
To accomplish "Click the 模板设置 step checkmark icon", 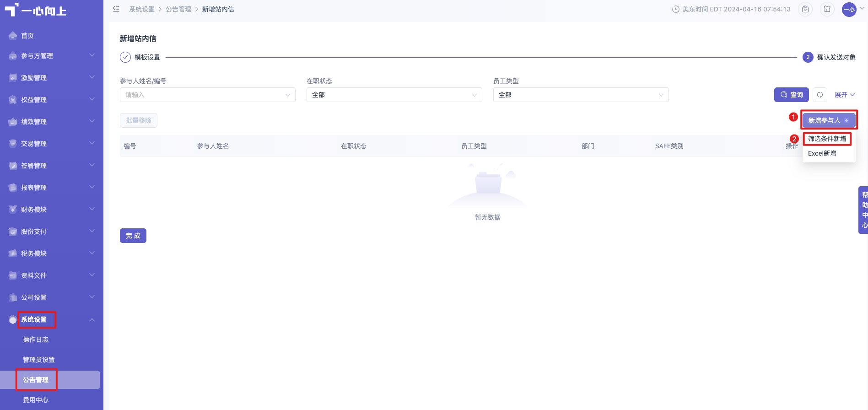I will (125, 57).
